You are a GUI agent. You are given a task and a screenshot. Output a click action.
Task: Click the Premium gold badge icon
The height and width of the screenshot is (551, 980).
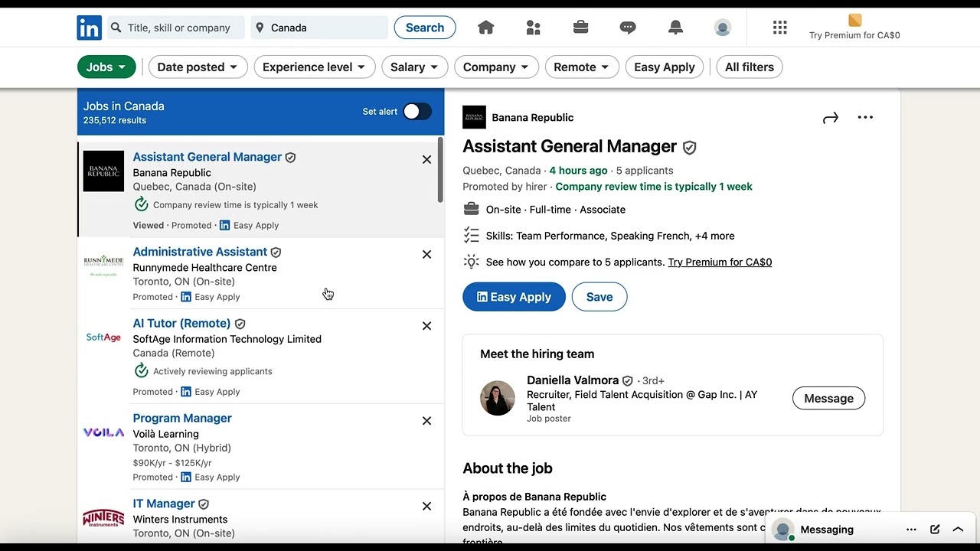point(854,20)
